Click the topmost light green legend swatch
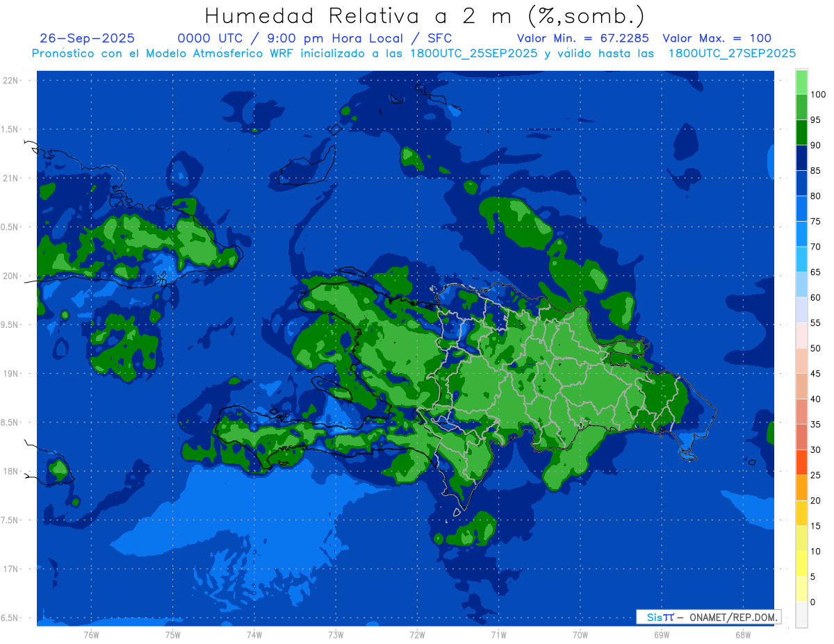Screen dimensions: 834x644 click(801, 81)
